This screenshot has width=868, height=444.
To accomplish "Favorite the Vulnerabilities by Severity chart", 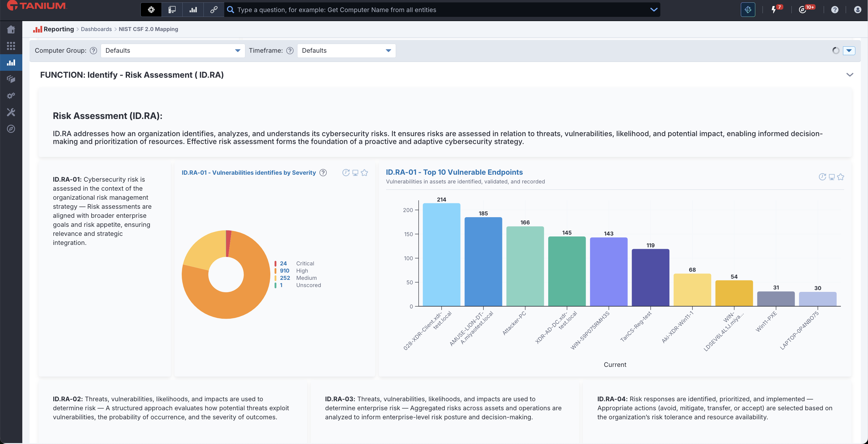I will pos(364,173).
